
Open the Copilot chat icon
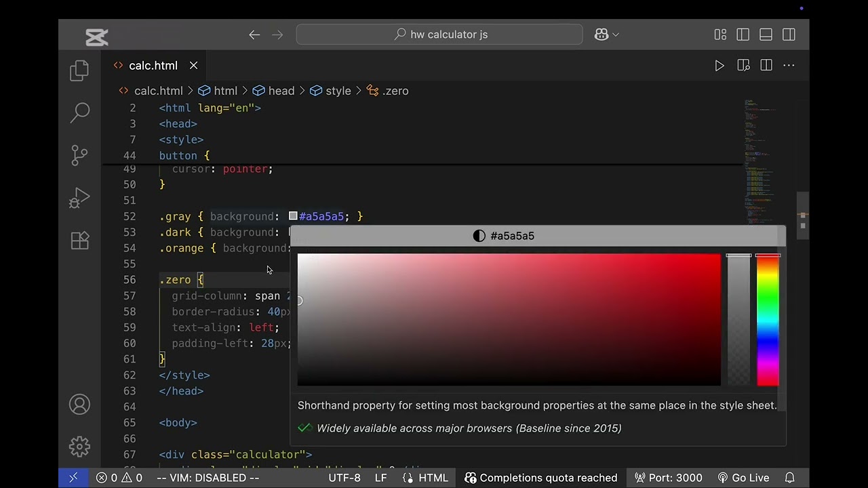[601, 35]
